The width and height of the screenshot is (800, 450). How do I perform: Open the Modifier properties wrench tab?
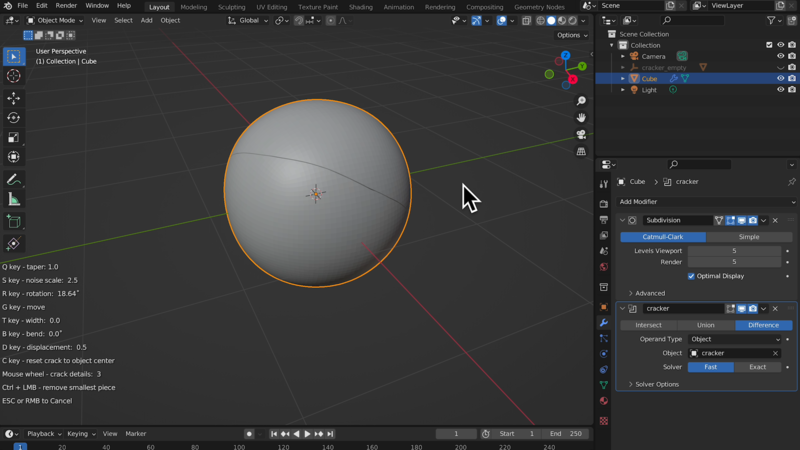[604, 323]
